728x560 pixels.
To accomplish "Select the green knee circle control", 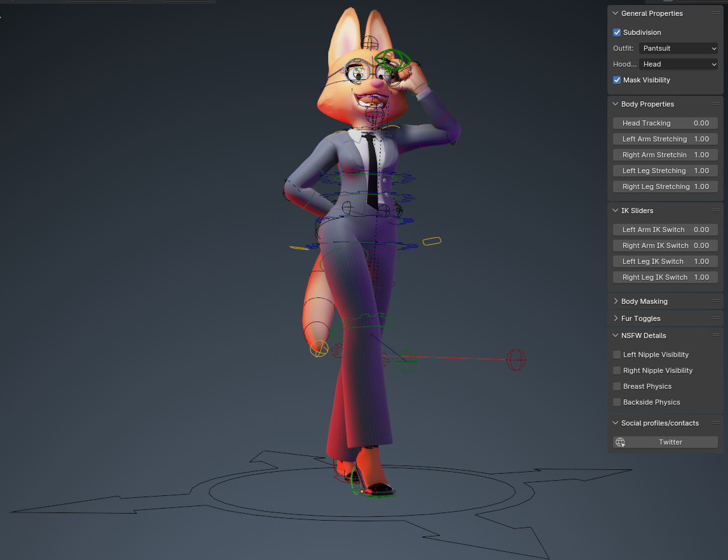I will [x=406, y=361].
